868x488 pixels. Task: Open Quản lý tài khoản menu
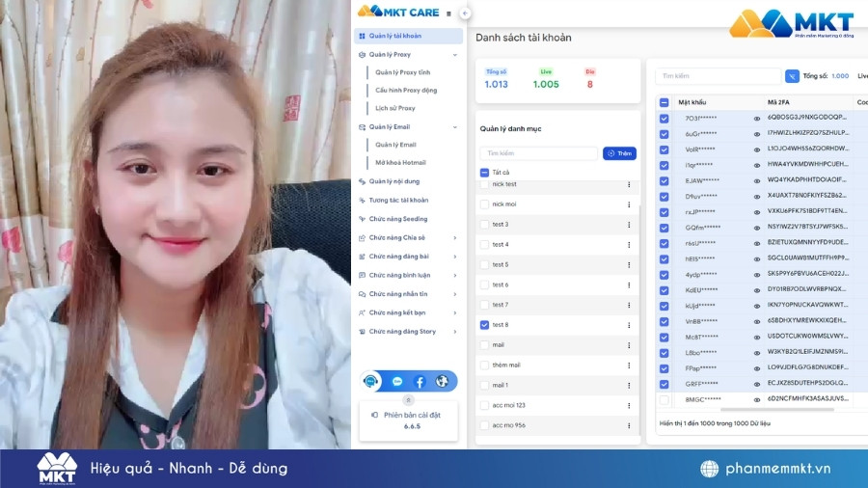409,36
